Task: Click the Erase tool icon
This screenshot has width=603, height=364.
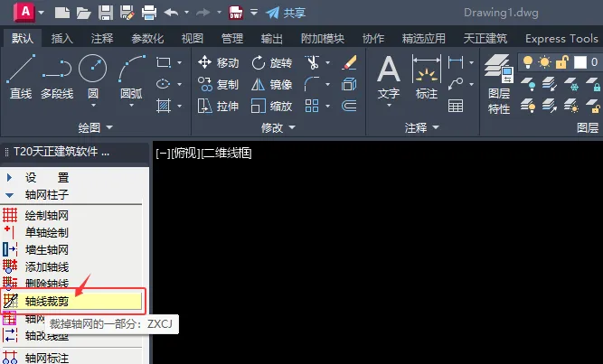Action: (349, 62)
